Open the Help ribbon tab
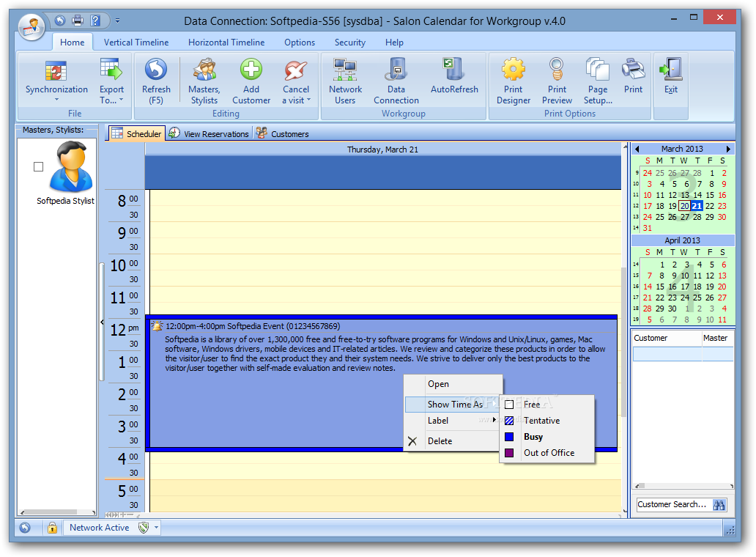756x557 pixels. click(394, 43)
